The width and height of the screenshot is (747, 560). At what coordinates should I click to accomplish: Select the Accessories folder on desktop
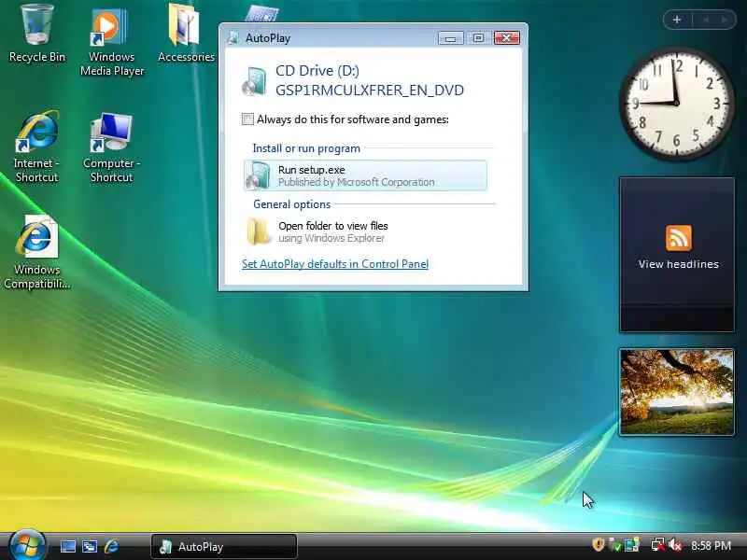click(x=186, y=34)
